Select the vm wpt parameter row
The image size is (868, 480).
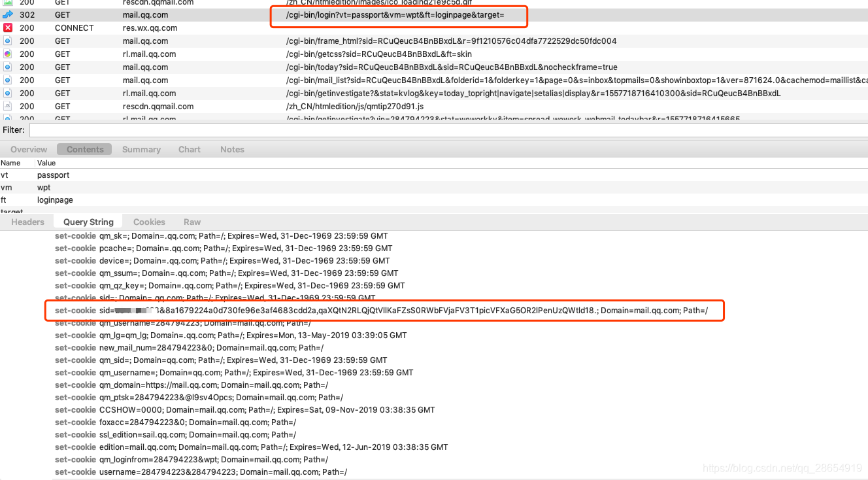434,188
